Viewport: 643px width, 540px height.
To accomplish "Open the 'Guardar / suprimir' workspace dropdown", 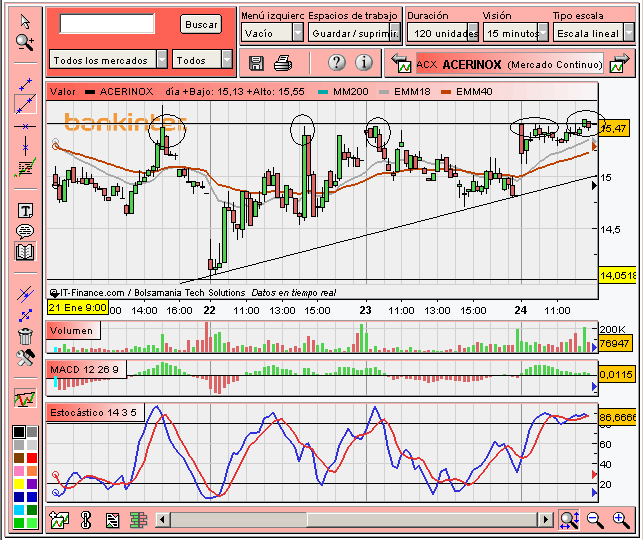I will pyautogui.click(x=354, y=33).
